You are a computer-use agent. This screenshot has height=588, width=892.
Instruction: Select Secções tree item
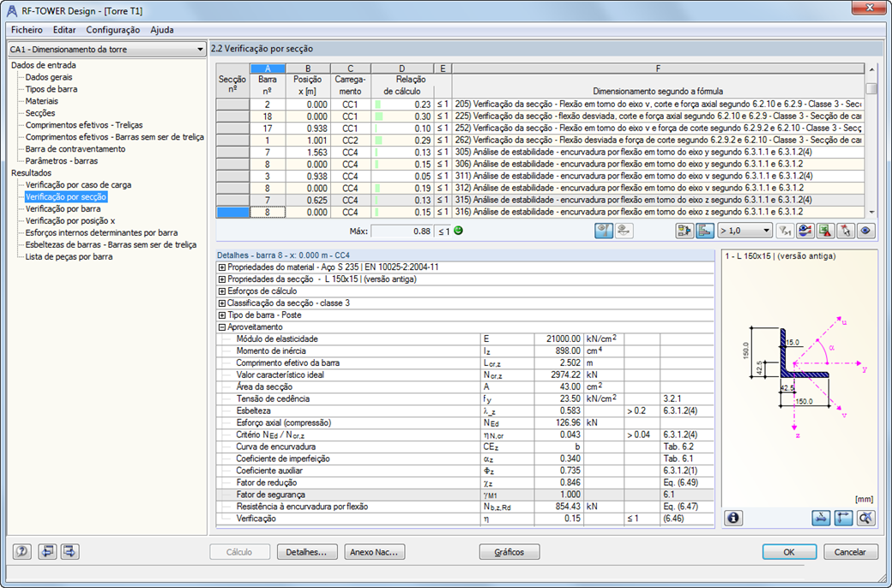[x=39, y=112]
